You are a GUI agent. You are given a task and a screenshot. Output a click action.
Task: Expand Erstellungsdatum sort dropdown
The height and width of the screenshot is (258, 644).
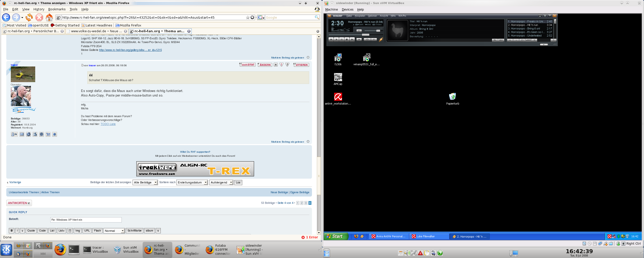[192, 182]
